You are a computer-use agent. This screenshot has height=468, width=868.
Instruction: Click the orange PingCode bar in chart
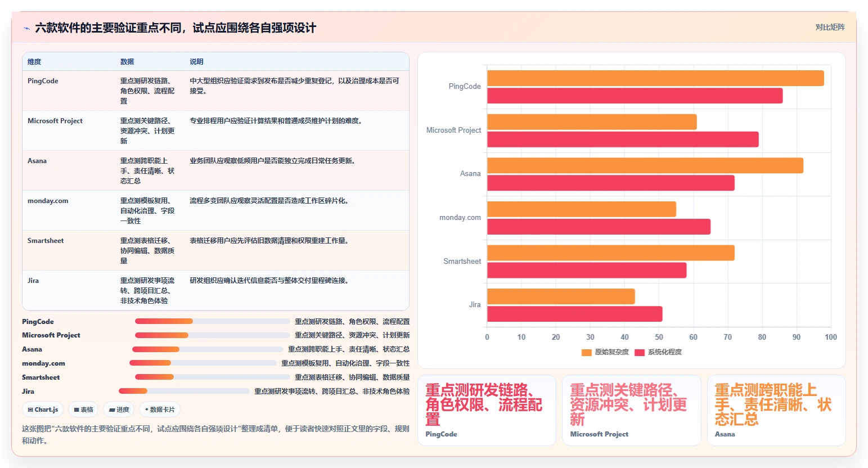pyautogui.click(x=655, y=78)
